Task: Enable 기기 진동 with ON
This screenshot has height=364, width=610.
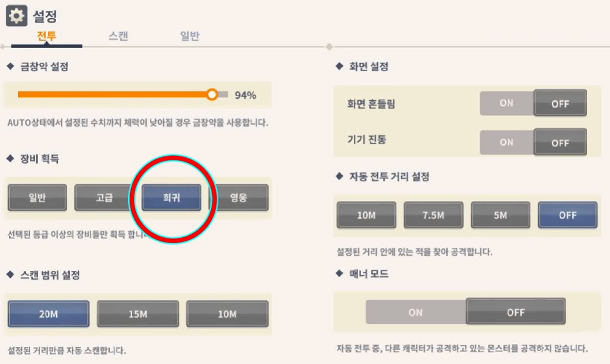Action: click(506, 142)
